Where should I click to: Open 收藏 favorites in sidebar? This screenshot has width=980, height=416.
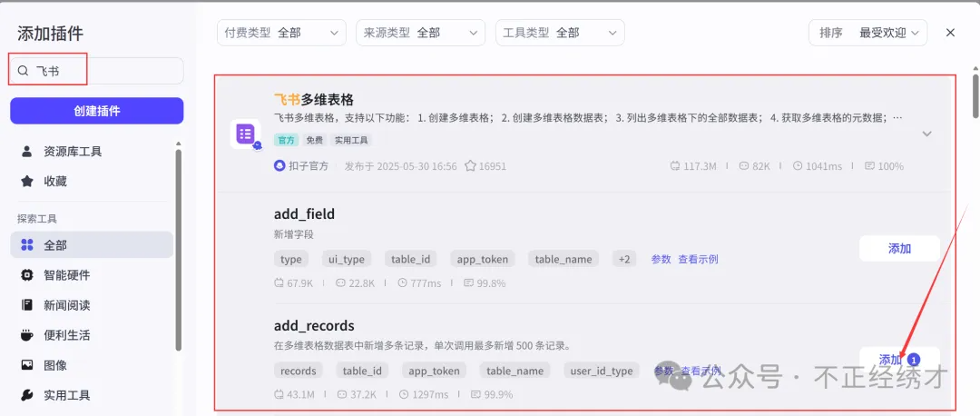[x=92, y=182]
